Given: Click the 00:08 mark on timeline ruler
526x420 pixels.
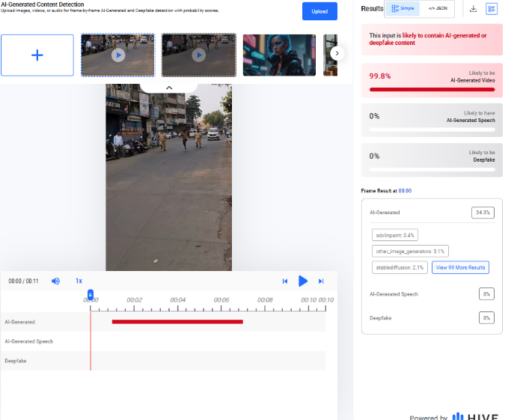Looking at the screenshot, I should (x=265, y=299).
